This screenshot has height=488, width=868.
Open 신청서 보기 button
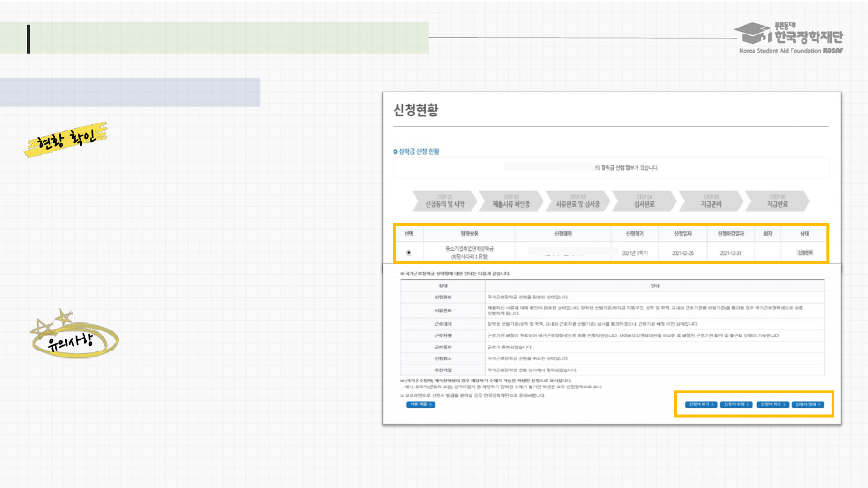coord(701,404)
